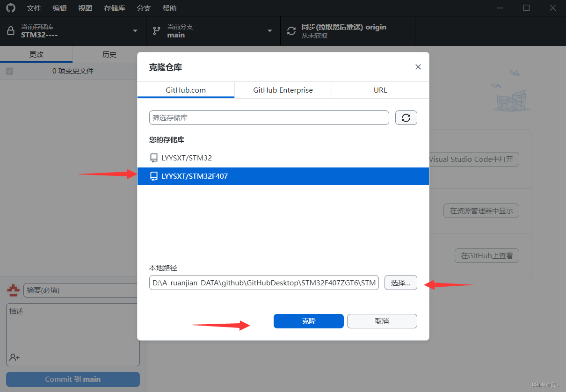Open the 视图 menu
This screenshot has width=566, height=392.
(x=85, y=8)
